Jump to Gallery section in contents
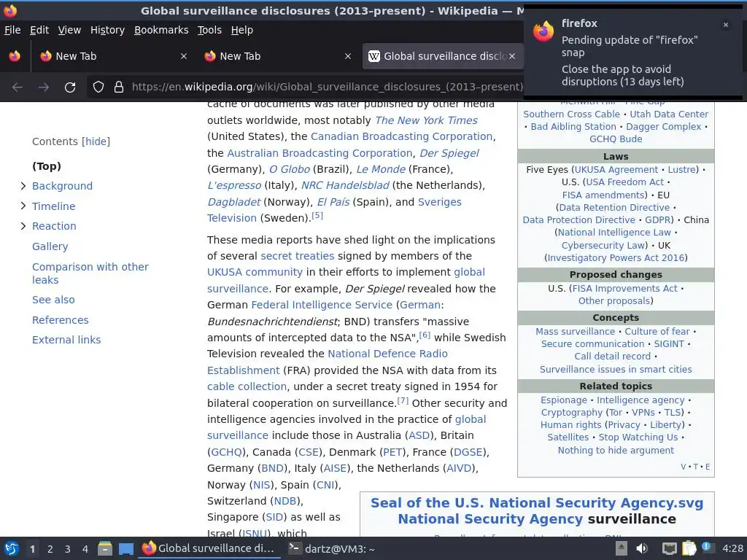747x560 pixels. click(50, 246)
